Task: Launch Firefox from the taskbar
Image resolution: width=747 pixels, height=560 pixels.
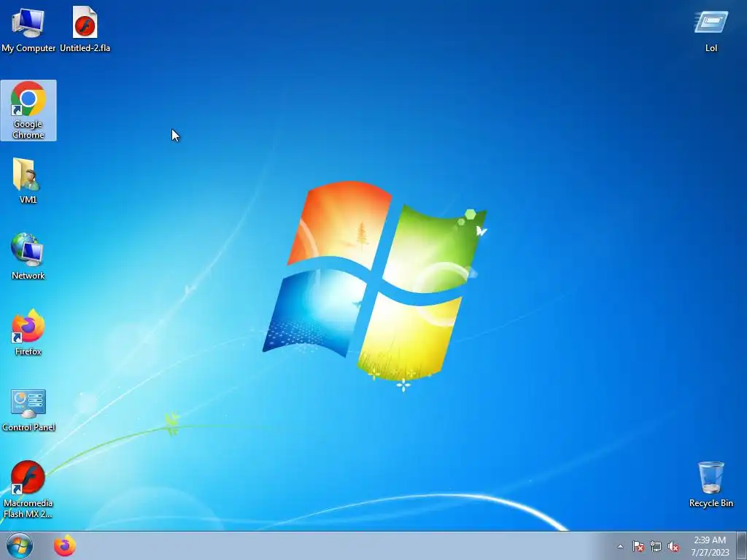Action: 65,545
